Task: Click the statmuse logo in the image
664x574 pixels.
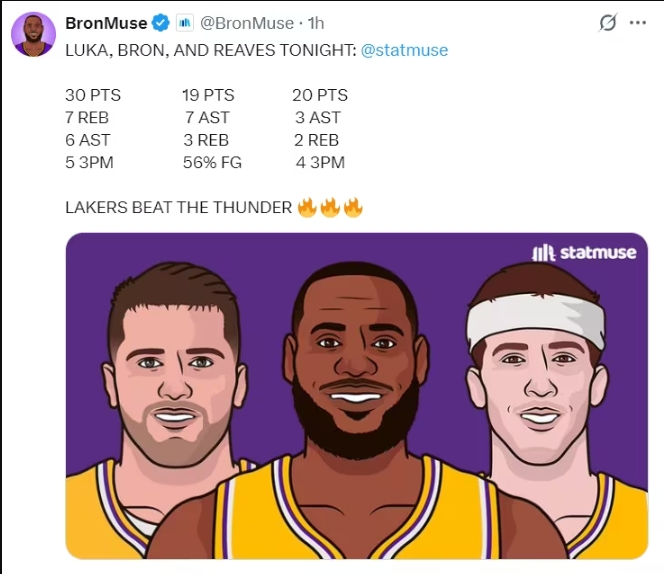Action: 584,253
